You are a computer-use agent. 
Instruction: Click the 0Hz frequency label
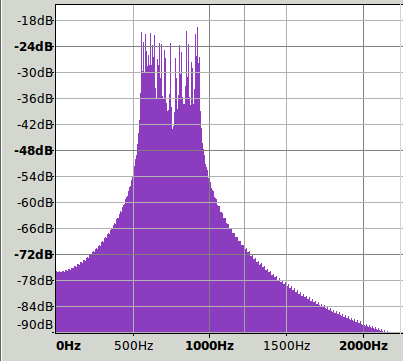click(69, 346)
